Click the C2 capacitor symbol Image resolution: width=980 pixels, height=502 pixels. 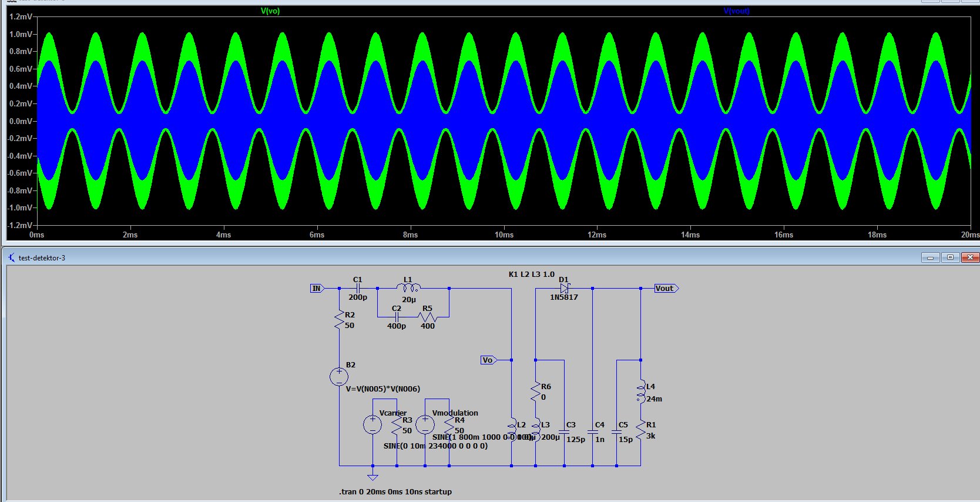pos(397,317)
